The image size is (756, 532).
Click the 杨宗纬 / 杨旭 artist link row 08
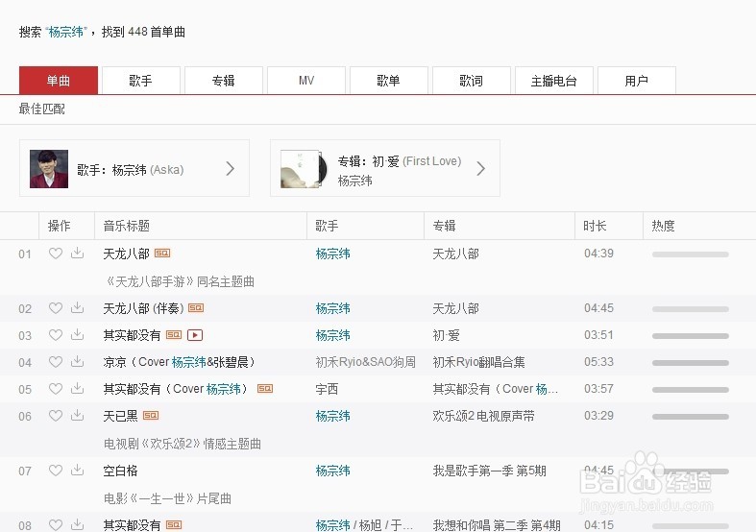(x=364, y=525)
